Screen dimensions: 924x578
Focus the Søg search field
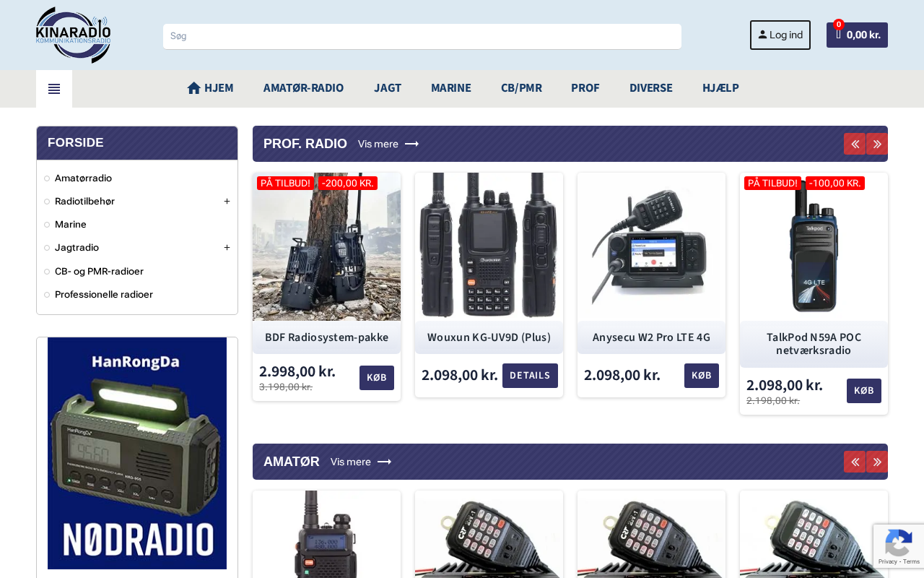click(x=422, y=36)
